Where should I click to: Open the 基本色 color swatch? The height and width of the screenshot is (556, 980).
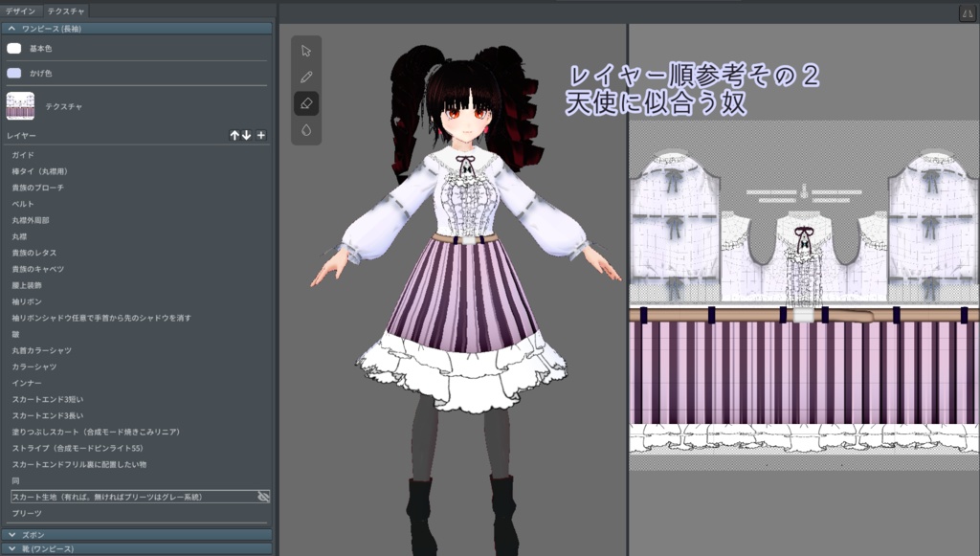(14, 48)
